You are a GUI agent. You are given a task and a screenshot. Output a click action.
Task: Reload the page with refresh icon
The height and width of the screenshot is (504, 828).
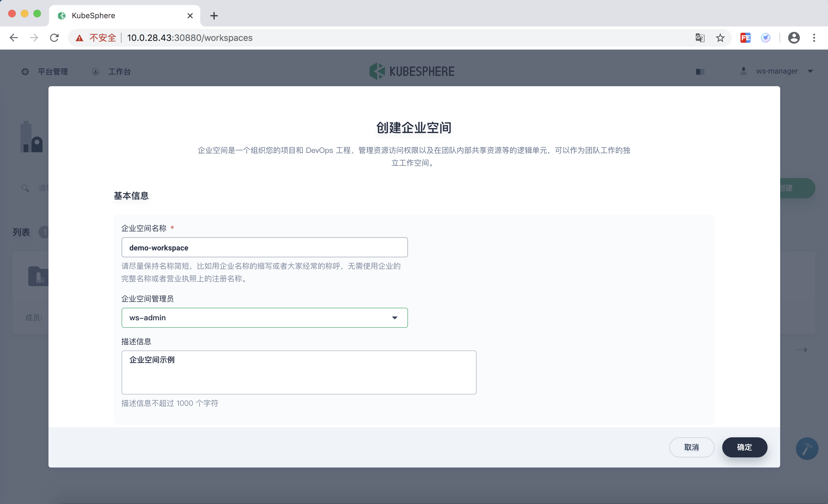pyautogui.click(x=54, y=38)
